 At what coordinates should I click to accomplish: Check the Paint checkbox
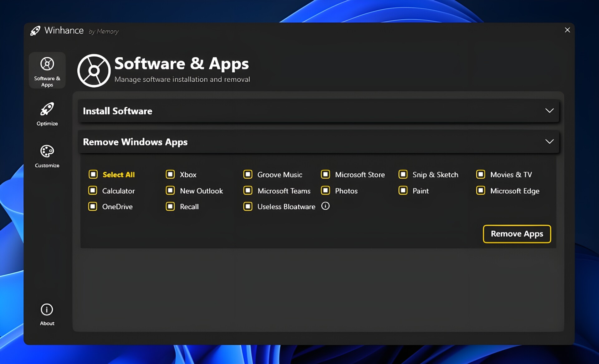403,190
